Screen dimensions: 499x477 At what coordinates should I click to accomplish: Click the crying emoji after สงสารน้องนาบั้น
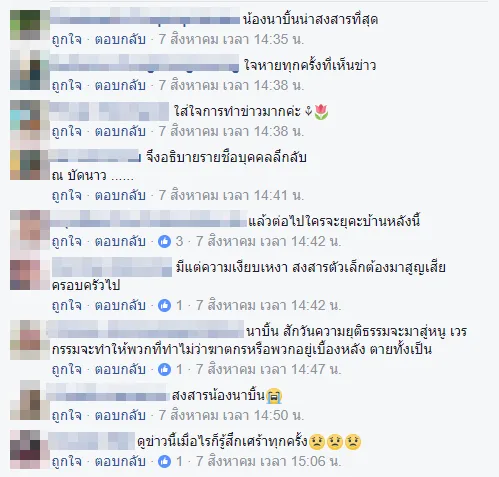274,397
